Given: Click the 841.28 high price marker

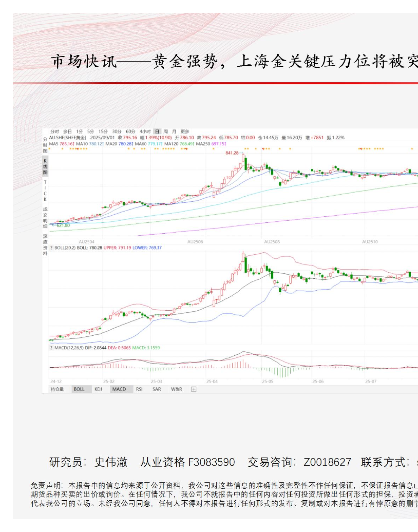Looking at the screenshot, I should (232, 153).
